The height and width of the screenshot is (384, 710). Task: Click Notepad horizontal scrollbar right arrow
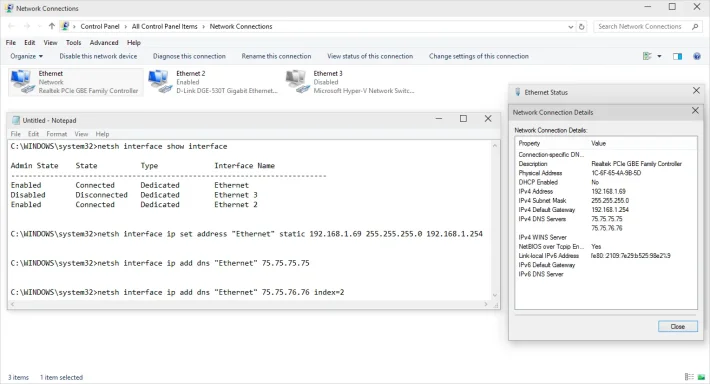(x=486, y=304)
